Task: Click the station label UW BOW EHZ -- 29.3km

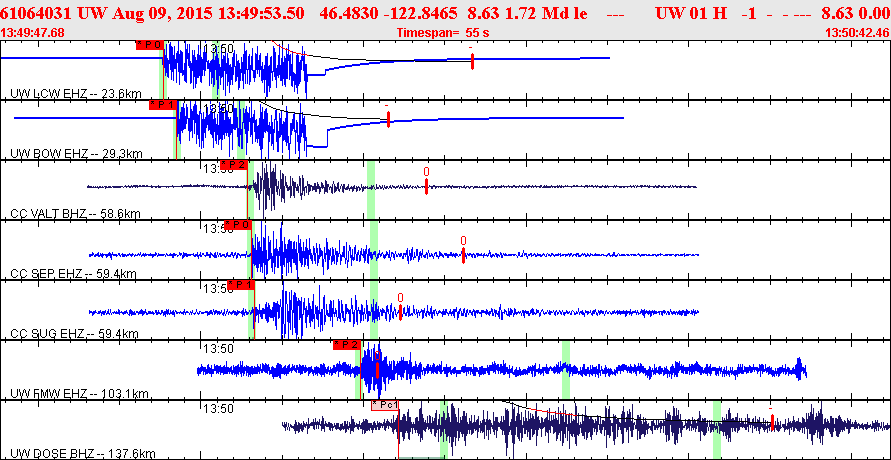Action: click(x=77, y=153)
